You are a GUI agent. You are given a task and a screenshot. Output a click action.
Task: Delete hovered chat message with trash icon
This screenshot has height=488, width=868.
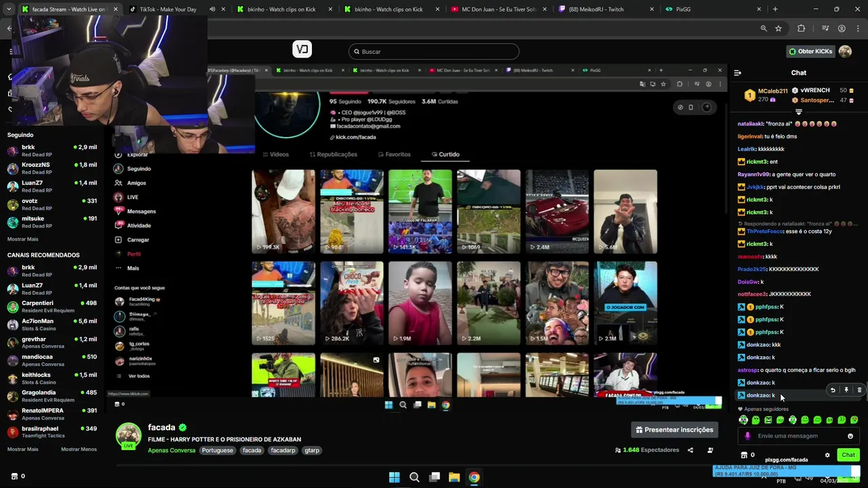pyautogui.click(x=859, y=390)
